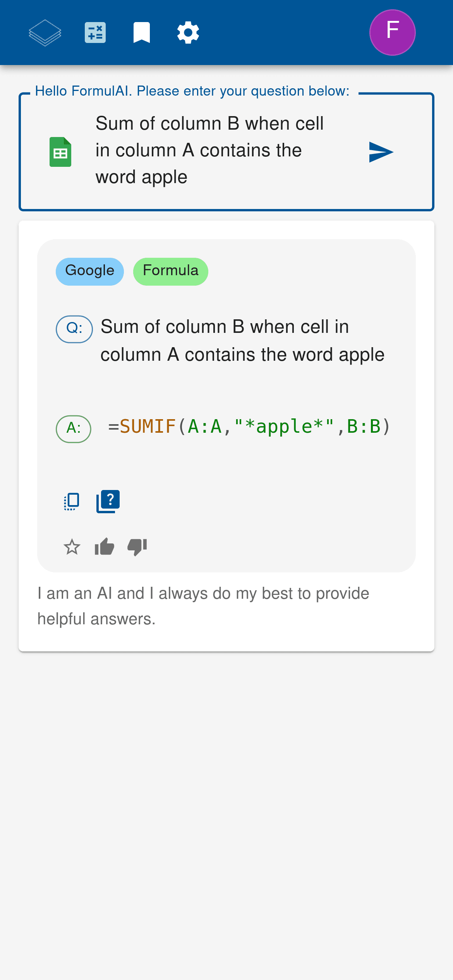Star the SUMIF answer as favorite
453x980 pixels.
(x=72, y=547)
